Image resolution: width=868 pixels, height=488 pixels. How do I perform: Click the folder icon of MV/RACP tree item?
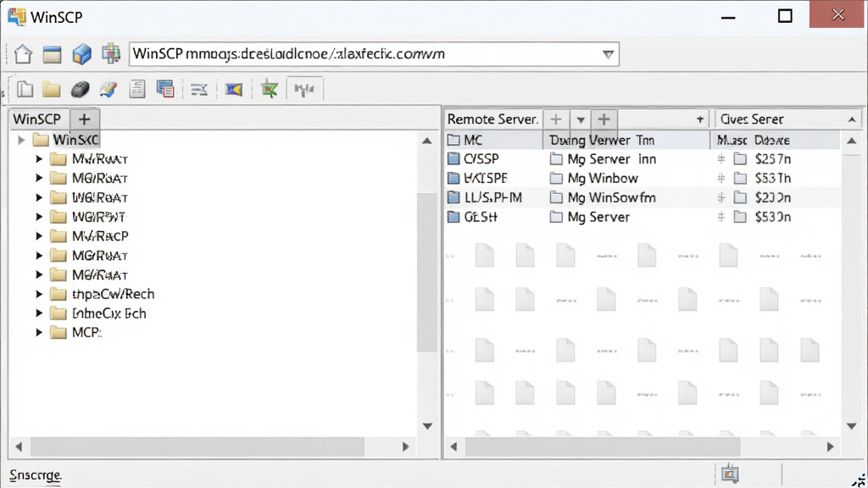click(x=58, y=236)
